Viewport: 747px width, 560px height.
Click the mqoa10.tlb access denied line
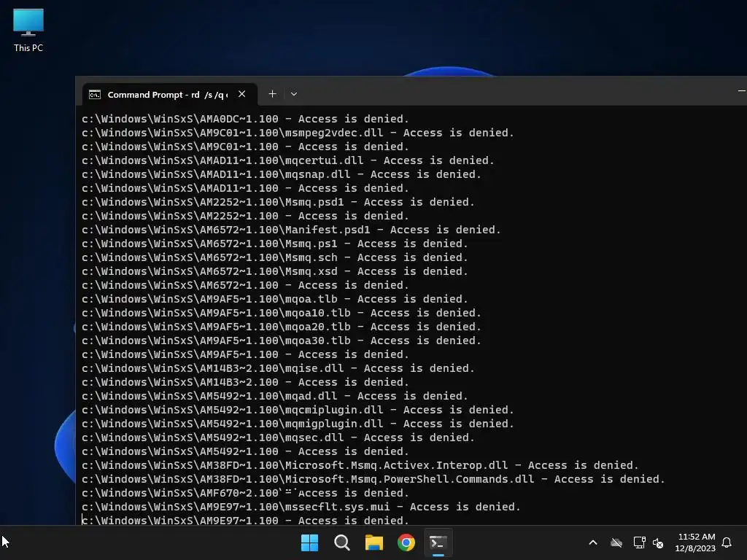pyautogui.click(x=281, y=313)
